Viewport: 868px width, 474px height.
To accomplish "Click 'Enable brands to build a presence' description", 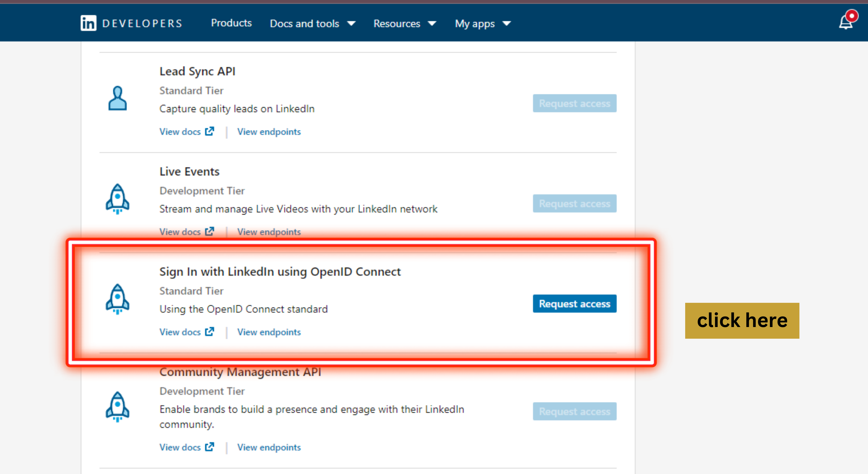I will point(312,417).
